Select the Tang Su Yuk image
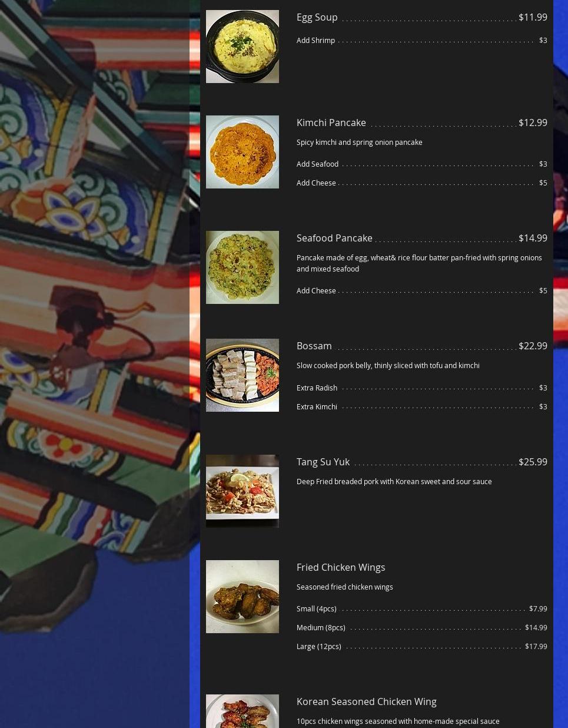Viewport: 568px width, 728px height. point(243,491)
